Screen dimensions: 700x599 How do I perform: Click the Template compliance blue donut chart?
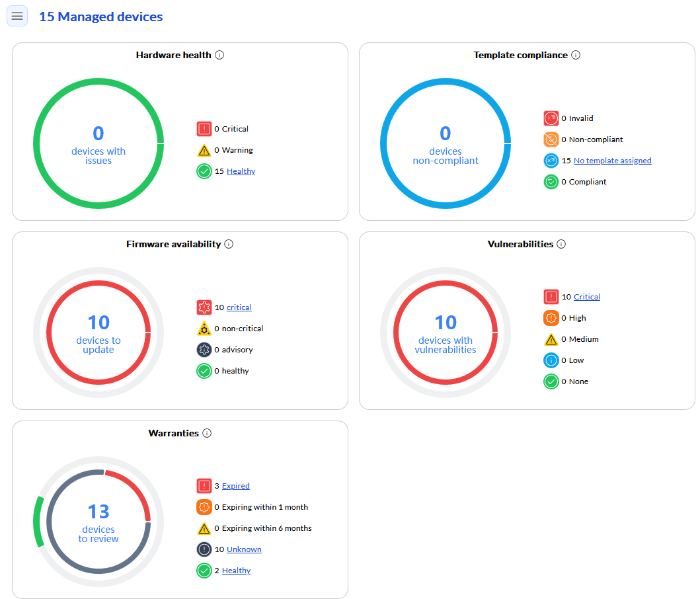[446, 143]
